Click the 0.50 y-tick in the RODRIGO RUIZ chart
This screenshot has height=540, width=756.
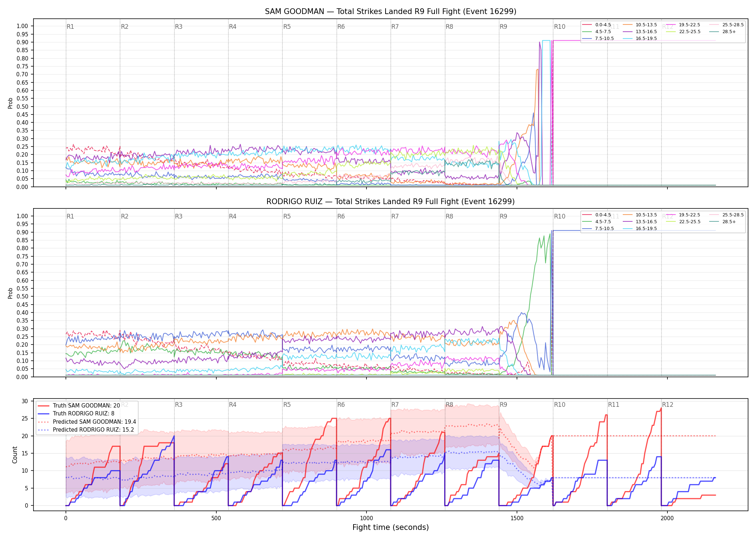click(22, 297)
